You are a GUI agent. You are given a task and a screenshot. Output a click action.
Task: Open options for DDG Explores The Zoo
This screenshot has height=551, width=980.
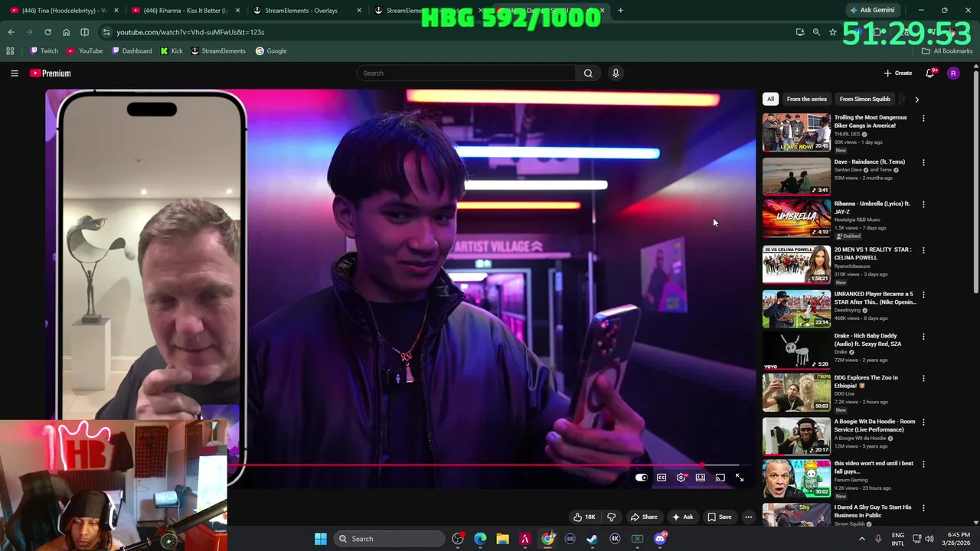pyautogui.click(x=923, y=378)
